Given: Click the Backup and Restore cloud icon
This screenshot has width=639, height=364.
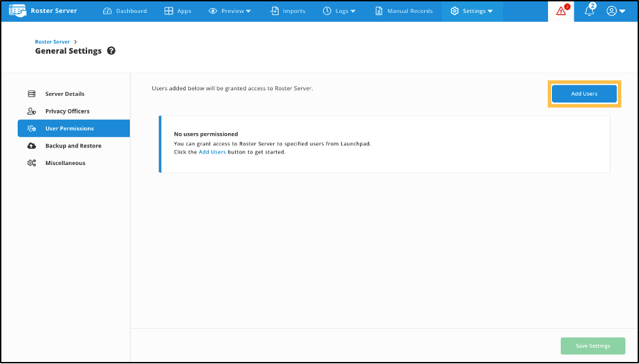Looking at the screenshot, I should pyautogui.click(x=31, y=146).
